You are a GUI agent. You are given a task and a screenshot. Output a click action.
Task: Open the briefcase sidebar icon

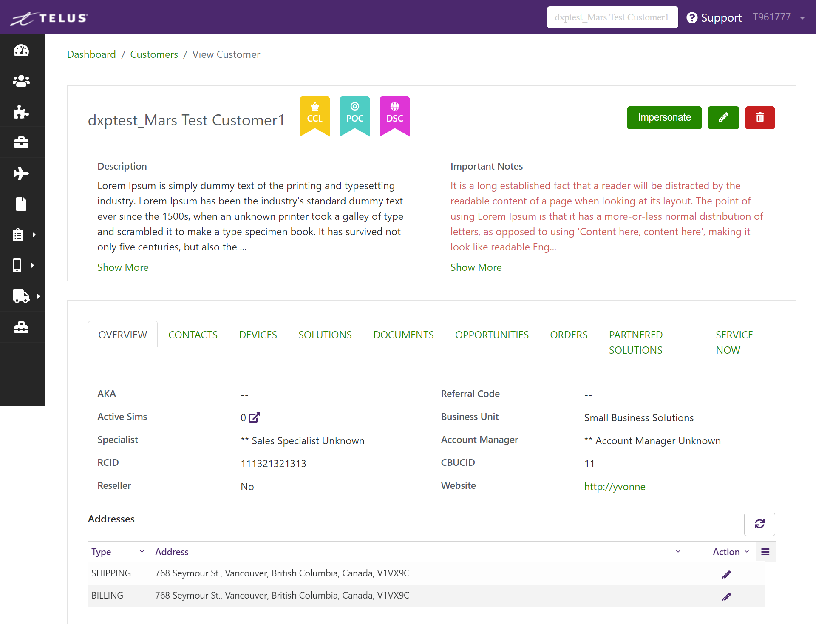click(x=21, y=142)
